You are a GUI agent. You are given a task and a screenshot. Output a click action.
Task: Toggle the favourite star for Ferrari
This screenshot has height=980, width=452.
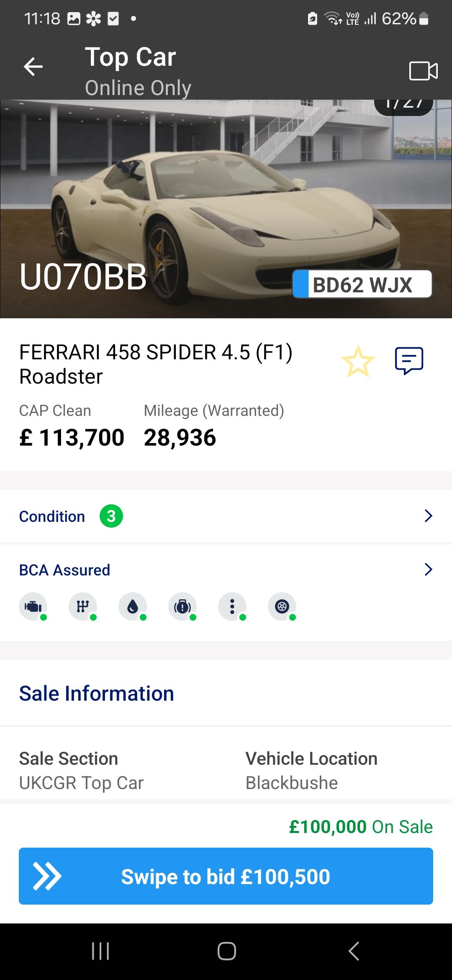[358, 361]
